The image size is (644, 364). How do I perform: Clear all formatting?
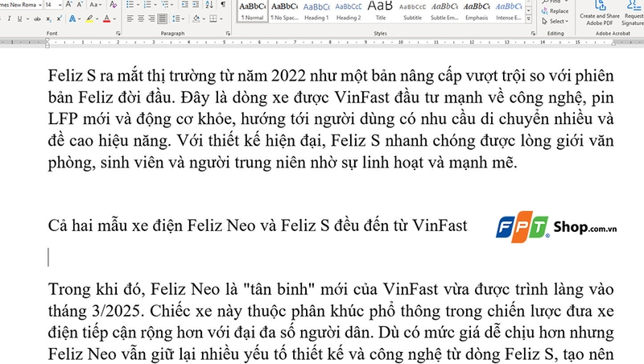pos(113,5)
